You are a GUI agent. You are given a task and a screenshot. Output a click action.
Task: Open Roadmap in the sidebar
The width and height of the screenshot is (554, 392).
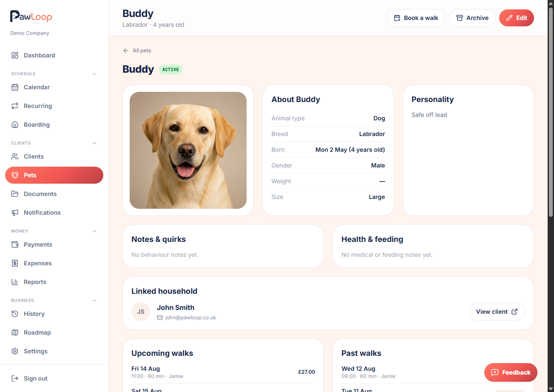click(x=54, y=332)
